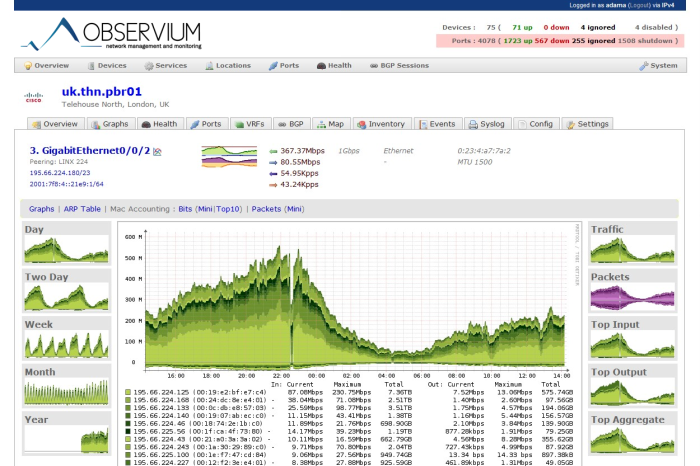Select the Packets graph thumbnail
The width and height of the screenshot is (700, 466).
click(632, 291)
